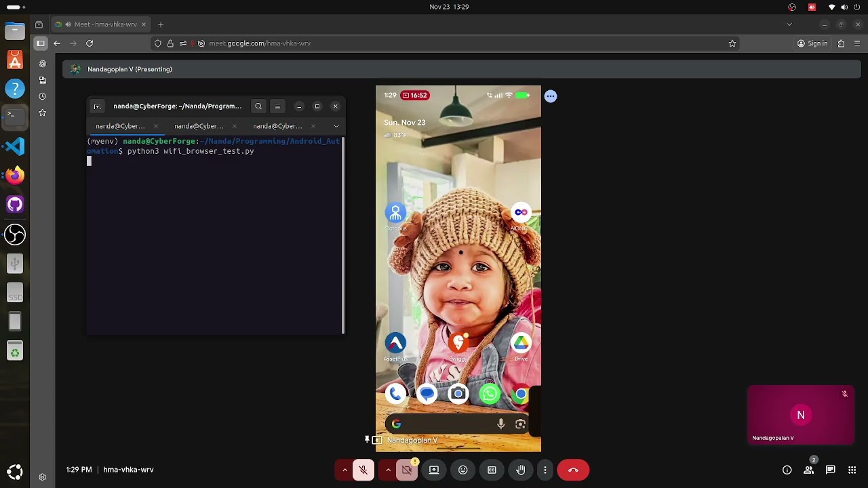Click the Firefox View icon by tabs
The width and height of the screenshot is (868, 488).
(39, 24)
